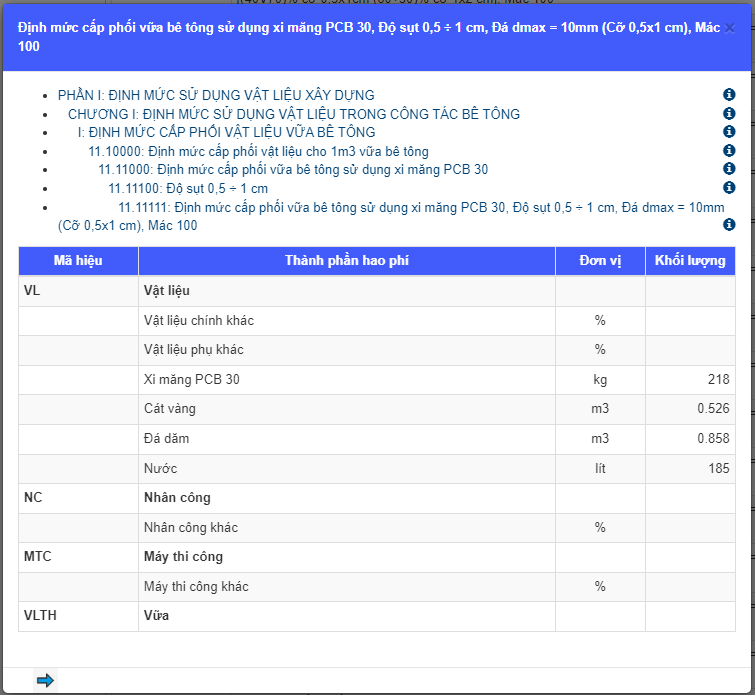The image size is (755, 695).
Task: Click info icon for CHƯƠNG I row
Action: point(729,113)
